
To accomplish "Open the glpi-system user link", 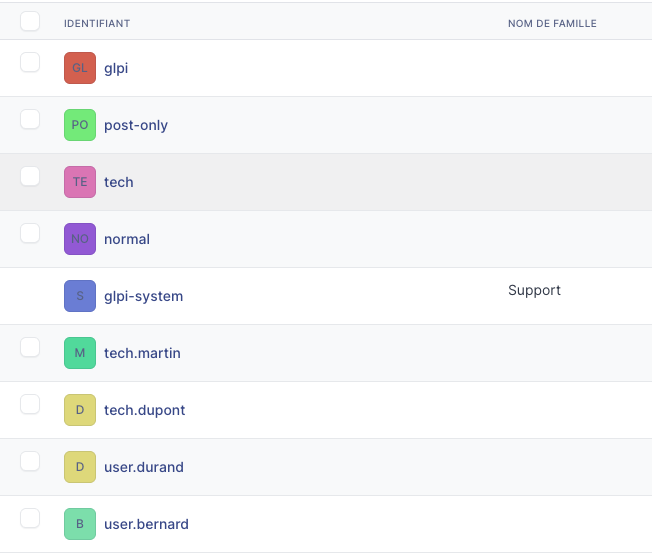I will coord(143,296).
